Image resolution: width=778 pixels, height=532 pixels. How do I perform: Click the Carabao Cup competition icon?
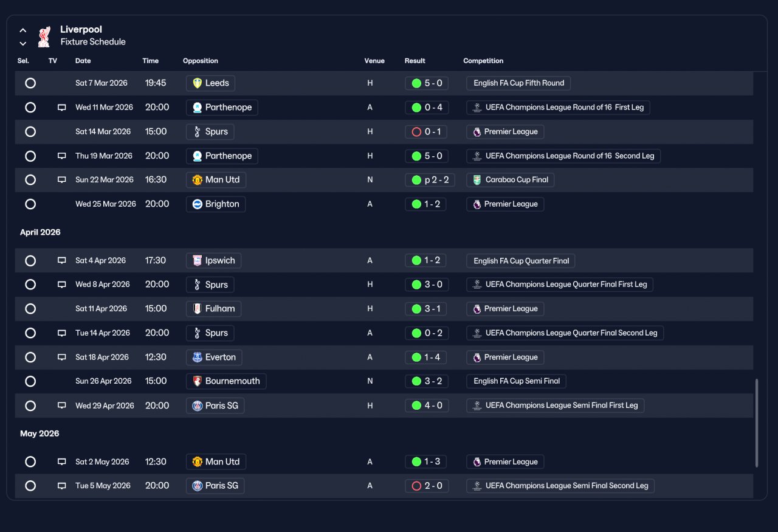pos(477,180)
